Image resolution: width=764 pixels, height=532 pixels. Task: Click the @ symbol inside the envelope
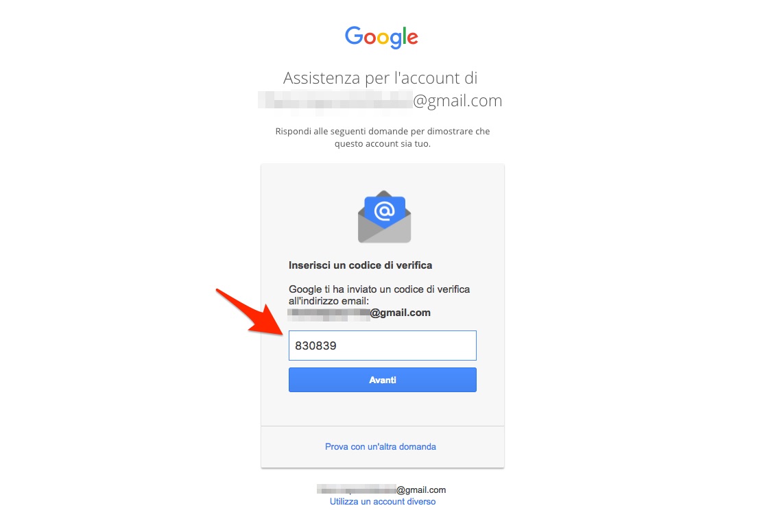click(385, 210)
